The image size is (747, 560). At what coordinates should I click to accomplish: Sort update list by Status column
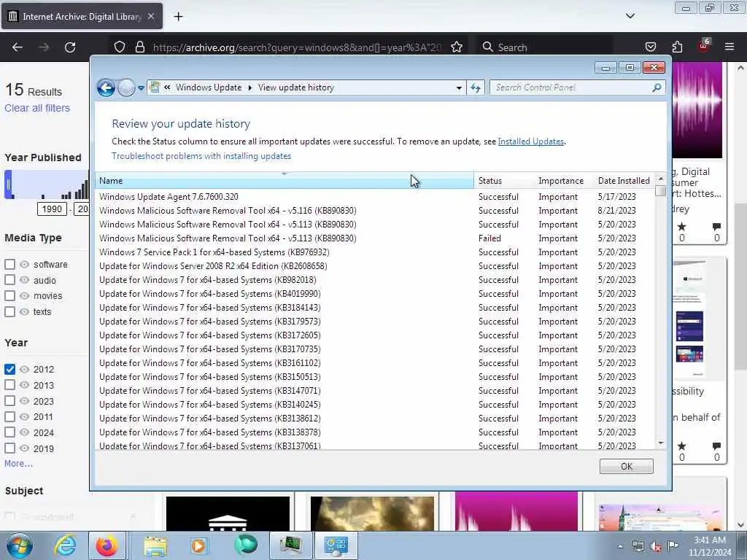(x=504, y=181)
